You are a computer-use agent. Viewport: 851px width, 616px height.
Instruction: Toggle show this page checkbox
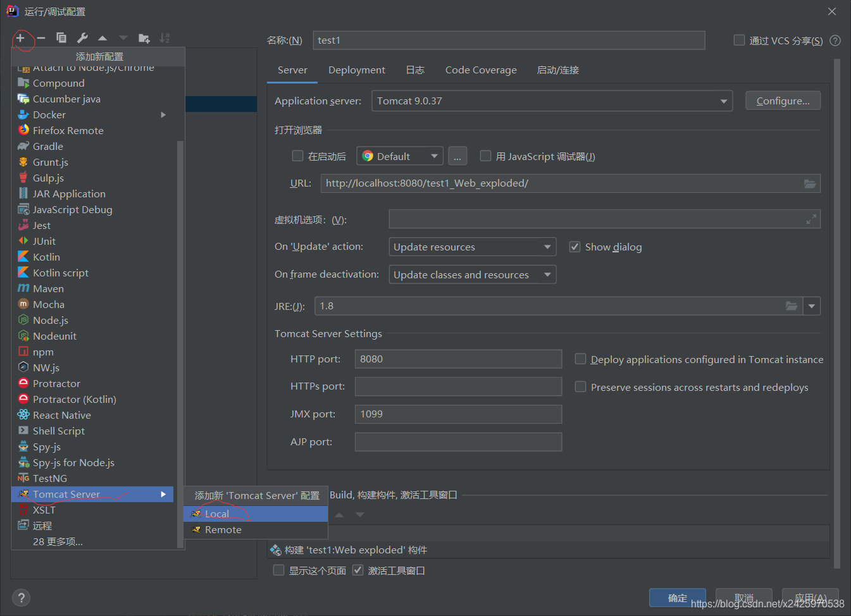click(x=278, y=570)
